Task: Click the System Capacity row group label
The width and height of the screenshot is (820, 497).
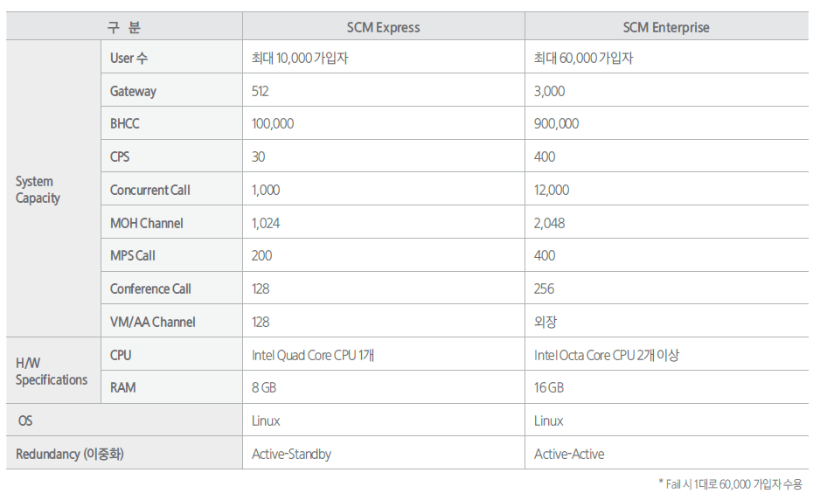Action: [38, 190]
